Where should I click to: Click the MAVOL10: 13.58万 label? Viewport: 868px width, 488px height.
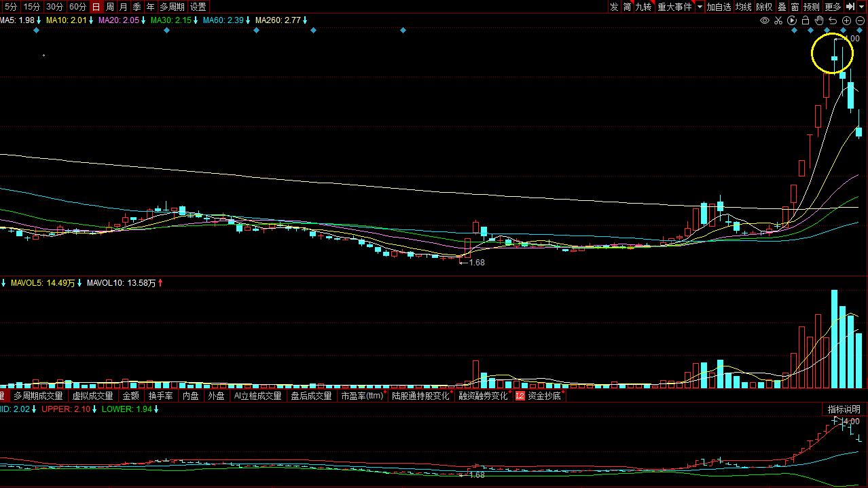(x=122, y=282)
